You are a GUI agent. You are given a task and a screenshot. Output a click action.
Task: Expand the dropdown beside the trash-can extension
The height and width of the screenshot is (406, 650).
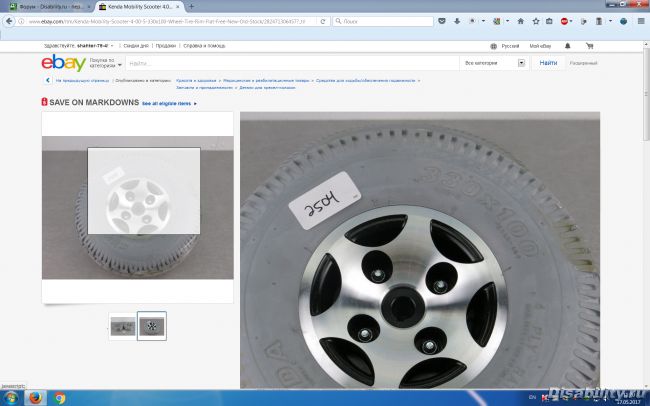pyautogui.click(x=610, y=21)
